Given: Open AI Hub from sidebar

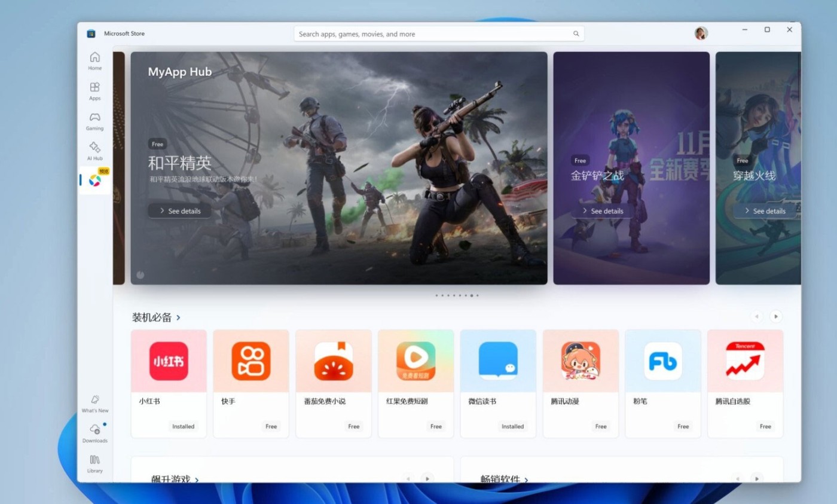Looking at the screenshot, I should [x=94, y=150].
